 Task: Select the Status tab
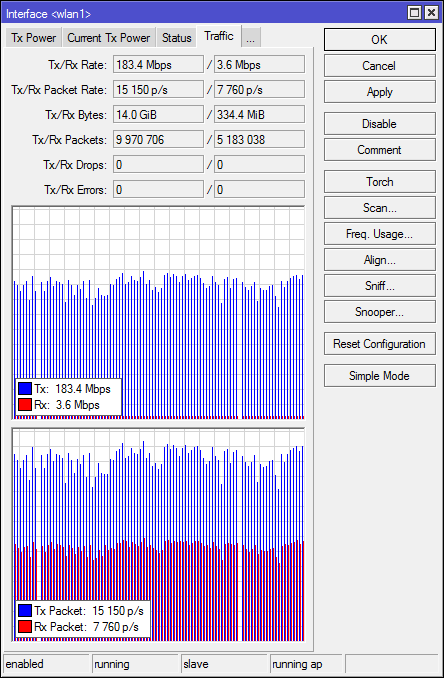176,38
